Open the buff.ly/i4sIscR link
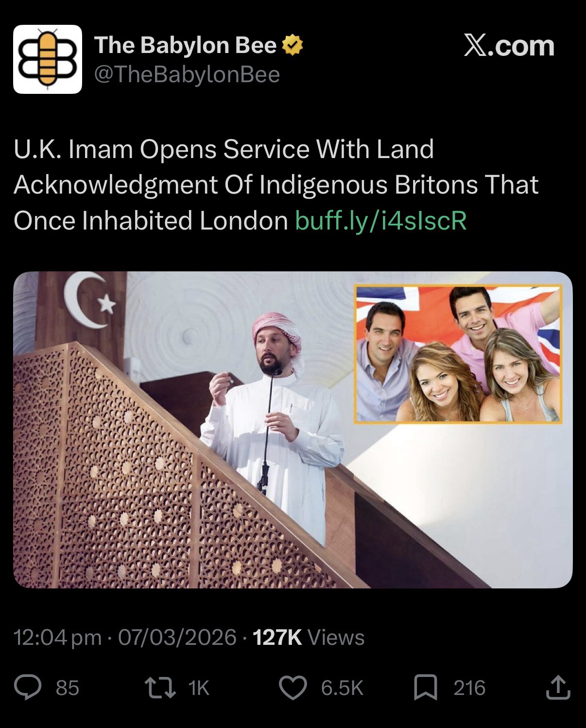The height and width of the screenshot is (728, 586). coord(381,220)
